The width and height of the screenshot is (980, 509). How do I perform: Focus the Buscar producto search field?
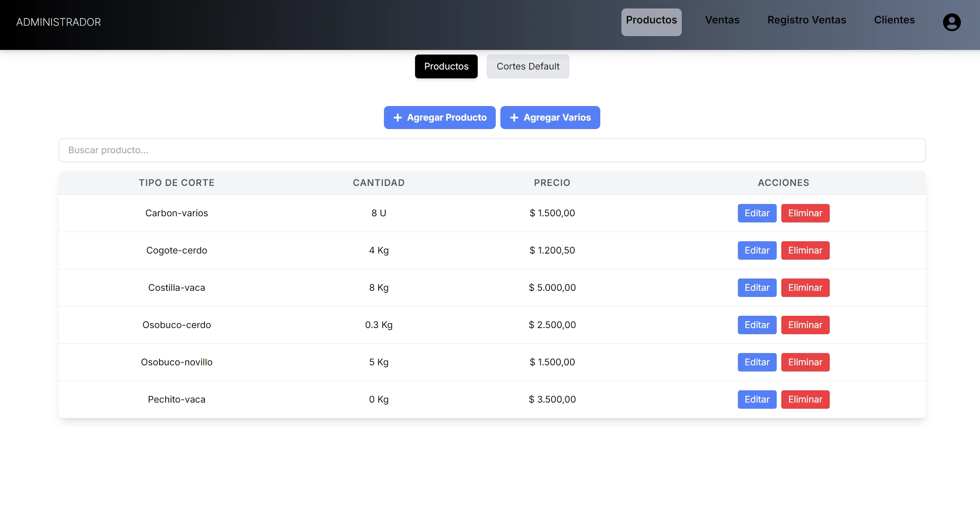[492, 150]
